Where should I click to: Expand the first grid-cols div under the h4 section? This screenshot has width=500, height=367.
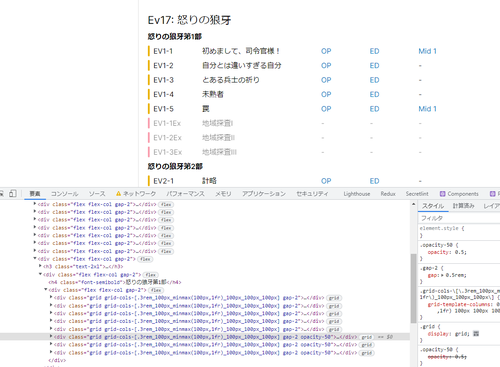click(x=51, y=298)
